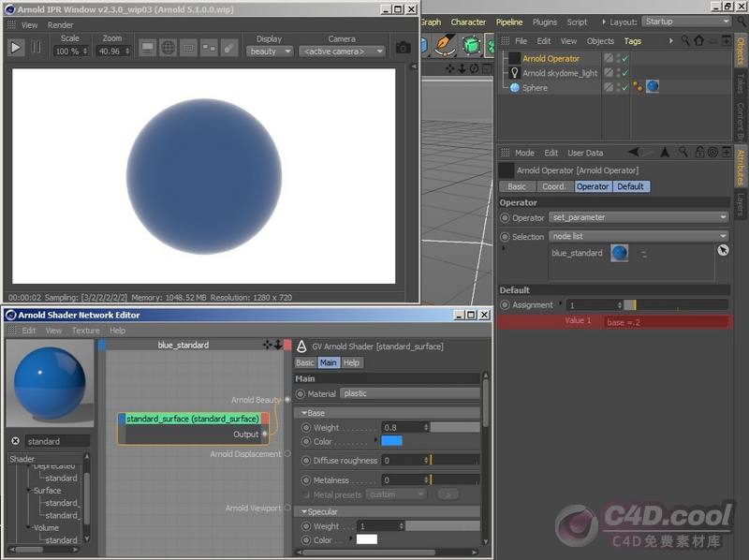Click the target mode icon in the Attribute Manager
The height and width of the screenshot is (560, 749).
point(712,153)
